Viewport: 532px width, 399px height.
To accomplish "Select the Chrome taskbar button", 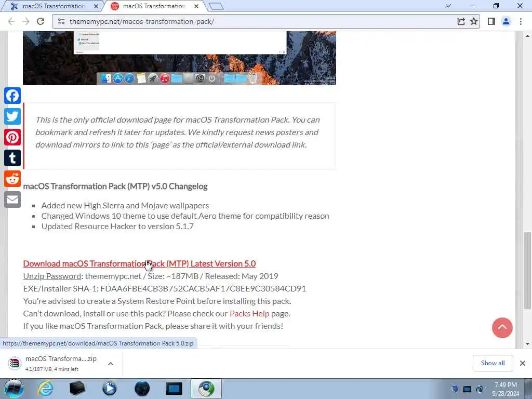I will [x=206, y=389].
